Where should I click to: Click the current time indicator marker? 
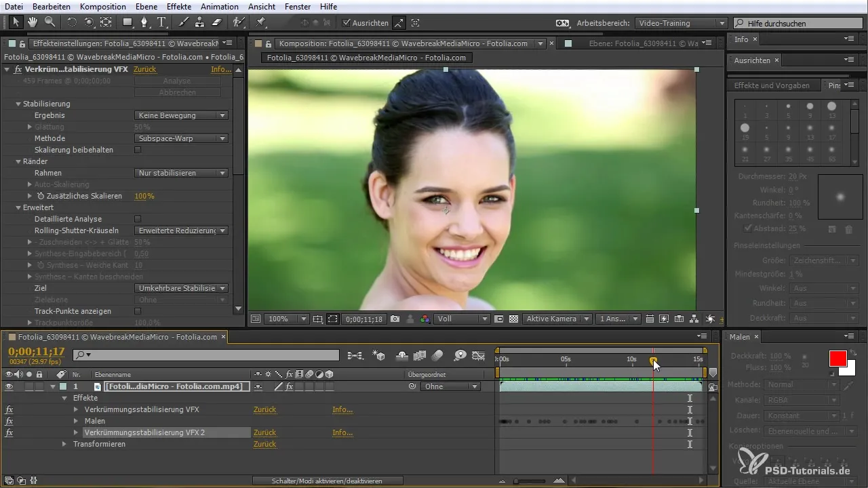click(654, 361)
